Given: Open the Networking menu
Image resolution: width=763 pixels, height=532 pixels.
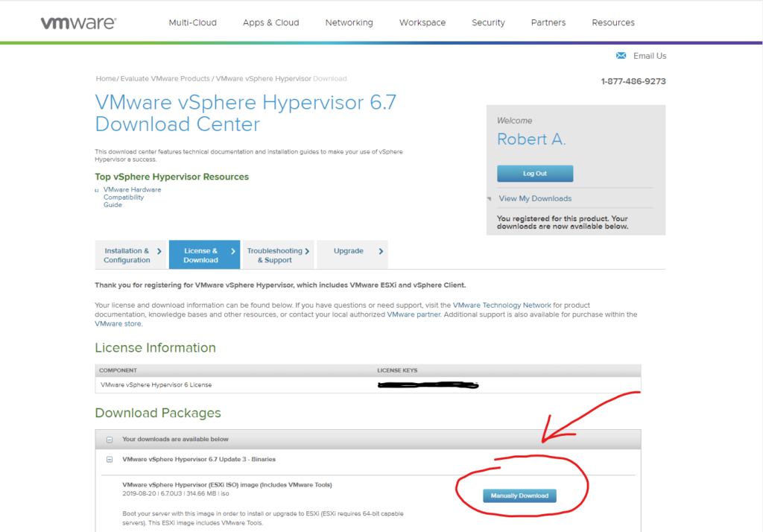Looking at the screenshot, I should [349, 22].
